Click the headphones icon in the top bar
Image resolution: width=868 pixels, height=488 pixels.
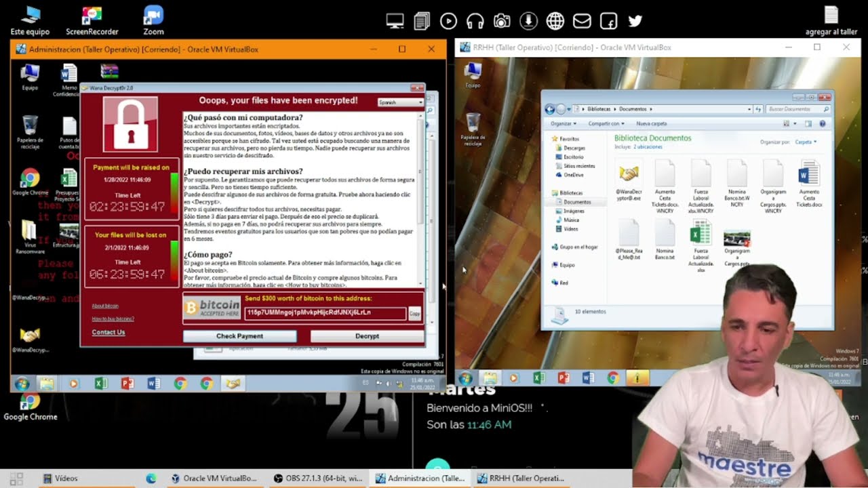(475, 21)
